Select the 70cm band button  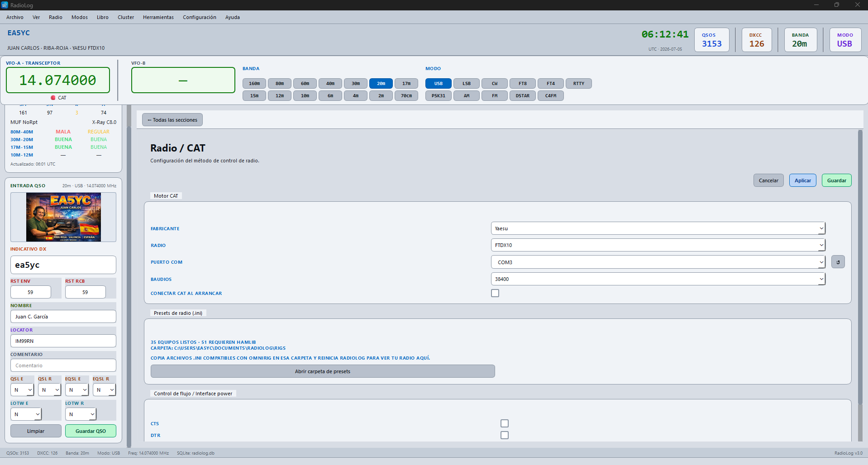pos(406,96)
